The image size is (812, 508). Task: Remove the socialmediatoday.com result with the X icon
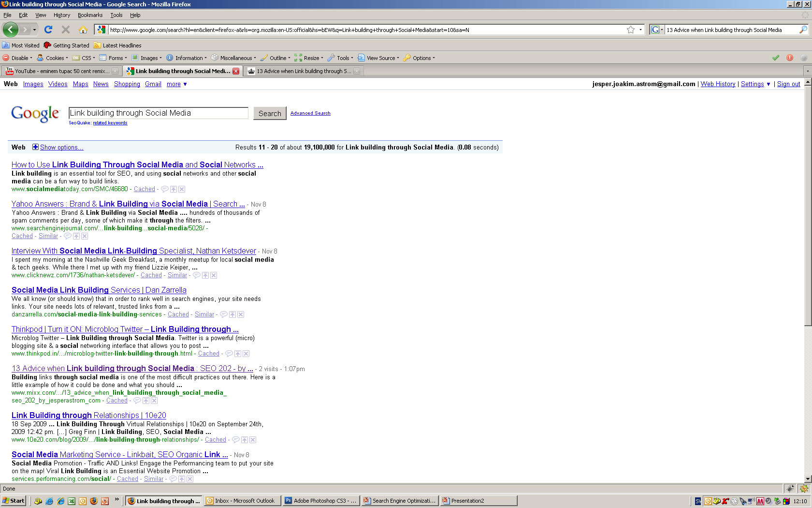pos(182,189)
